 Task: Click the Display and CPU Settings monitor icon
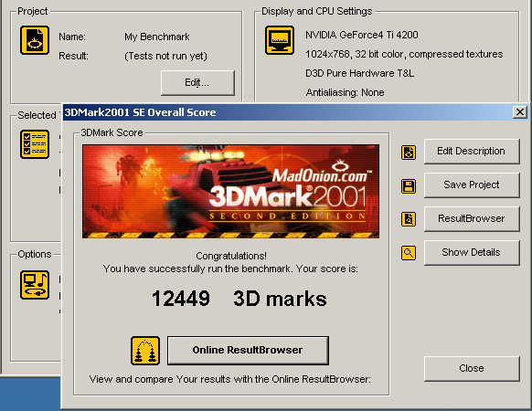pos(280,40)
